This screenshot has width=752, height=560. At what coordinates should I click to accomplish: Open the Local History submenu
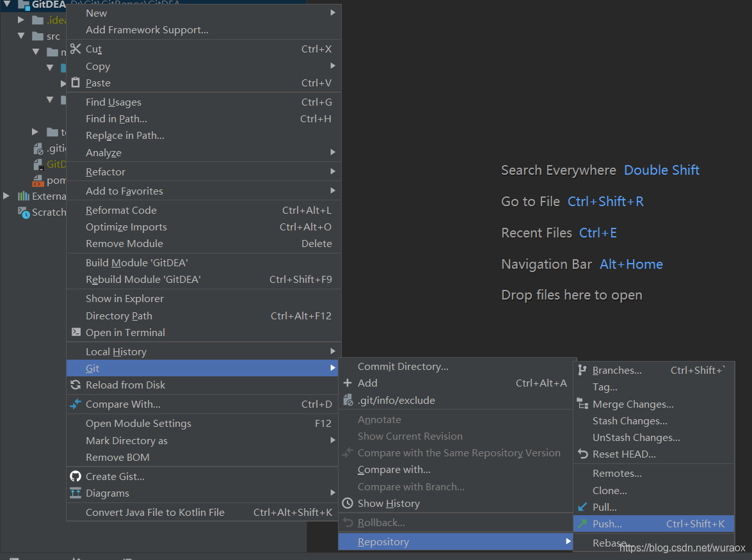(x=204, y=351)
